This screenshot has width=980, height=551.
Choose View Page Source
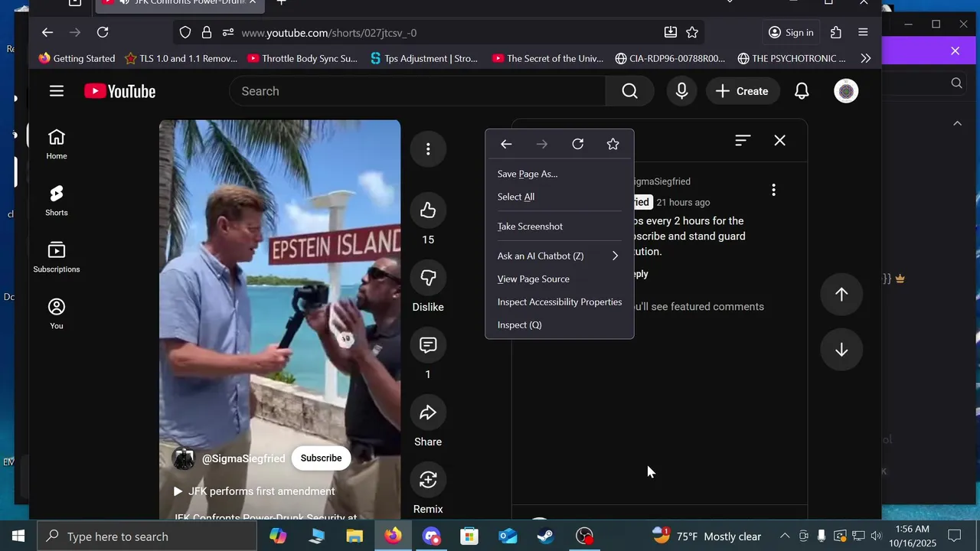560,279
